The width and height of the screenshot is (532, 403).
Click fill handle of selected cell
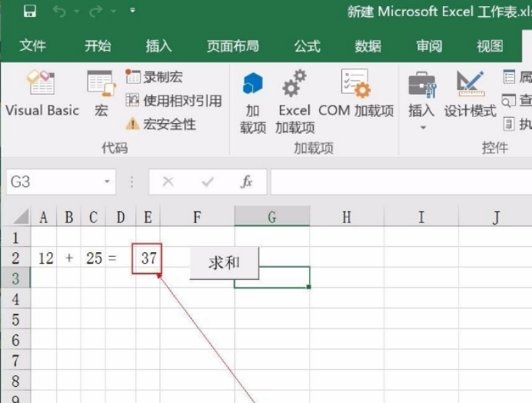pyautogui.click(x=309, y=287)
